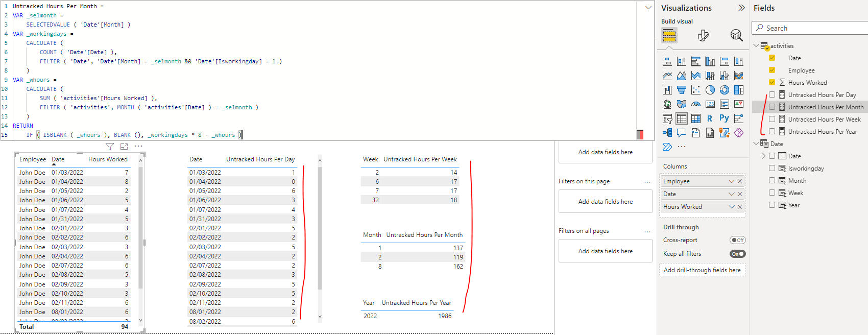Select the Q&A speech bubble visual
This screenshot has width=868, height=335.
[681, 133]
